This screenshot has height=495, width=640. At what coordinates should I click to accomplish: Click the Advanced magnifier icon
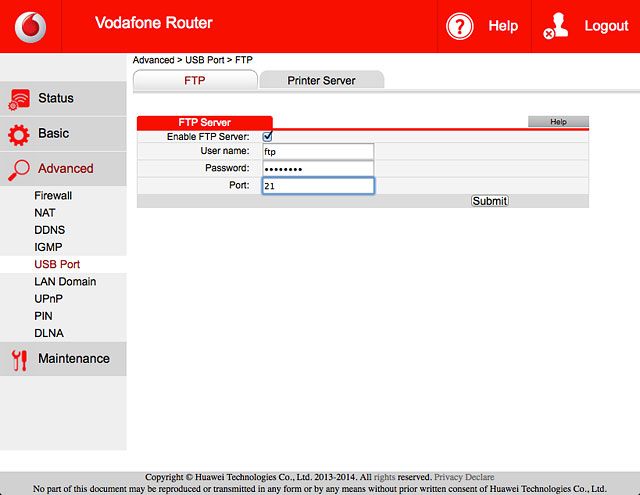click(19, 170)
